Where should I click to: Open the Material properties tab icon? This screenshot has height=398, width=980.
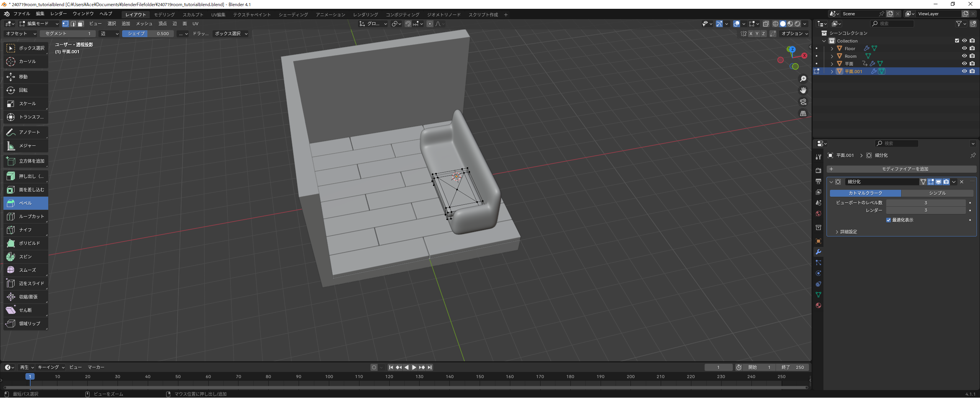point(818,305)
